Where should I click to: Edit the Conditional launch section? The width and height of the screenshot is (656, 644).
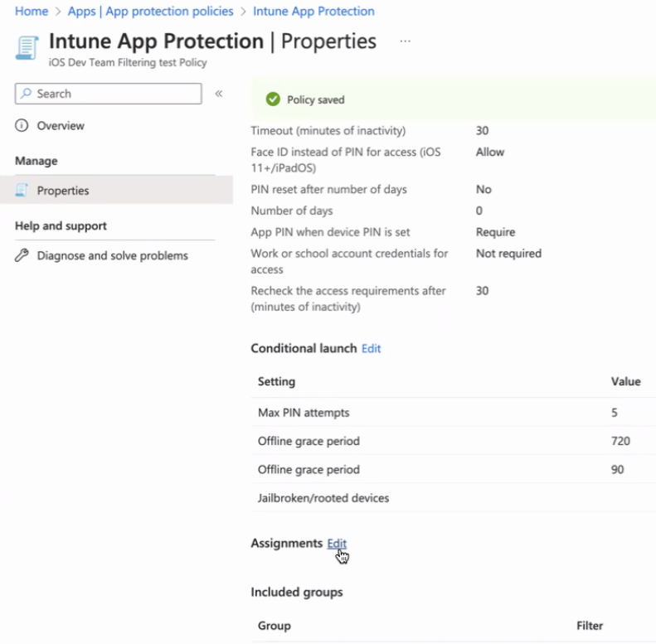[371, 348]
